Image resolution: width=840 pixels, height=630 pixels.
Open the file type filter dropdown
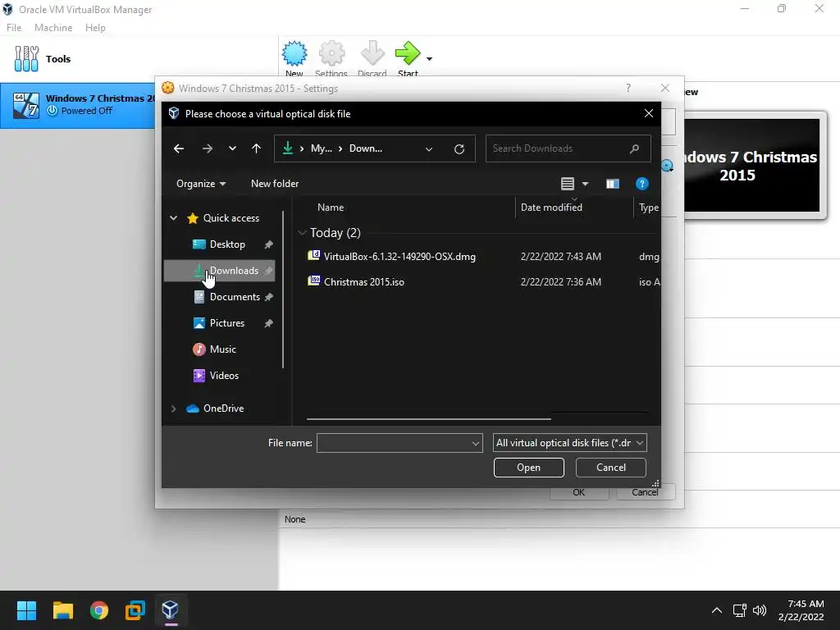tap(569, 443)
